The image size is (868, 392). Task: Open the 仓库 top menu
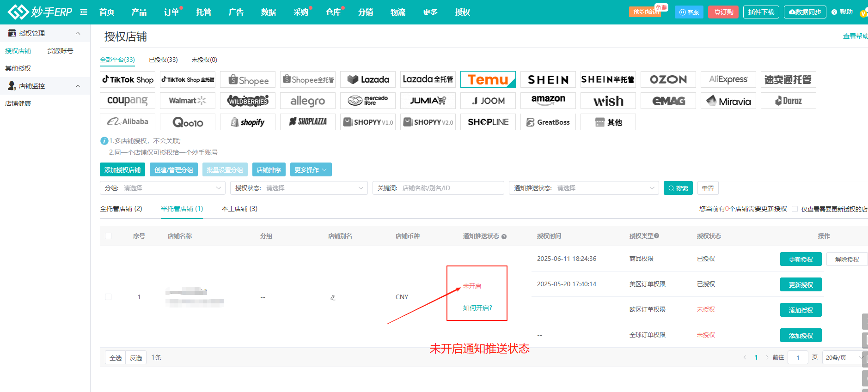tap(333, 12)
